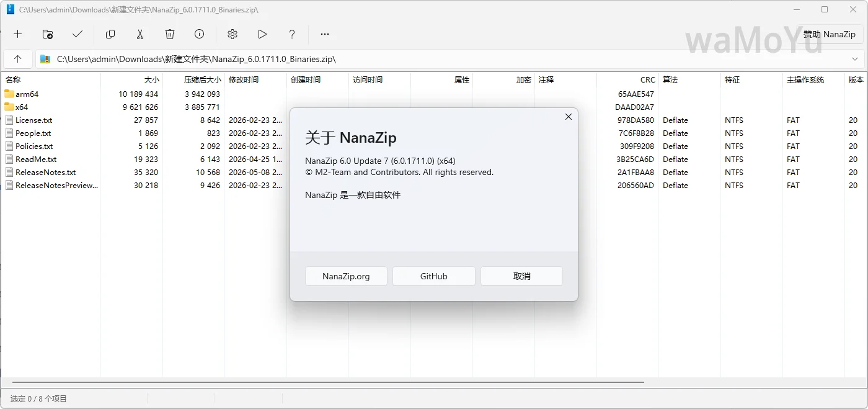Viewport: 868px width, 409px height.
Task: Click the Help question mark icon
Action: (x=292, y=34)
